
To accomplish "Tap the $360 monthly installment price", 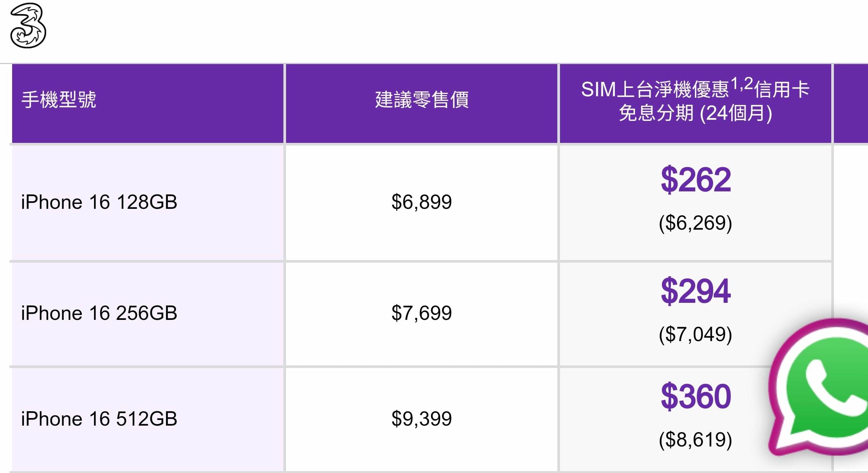I will point(696,396).
